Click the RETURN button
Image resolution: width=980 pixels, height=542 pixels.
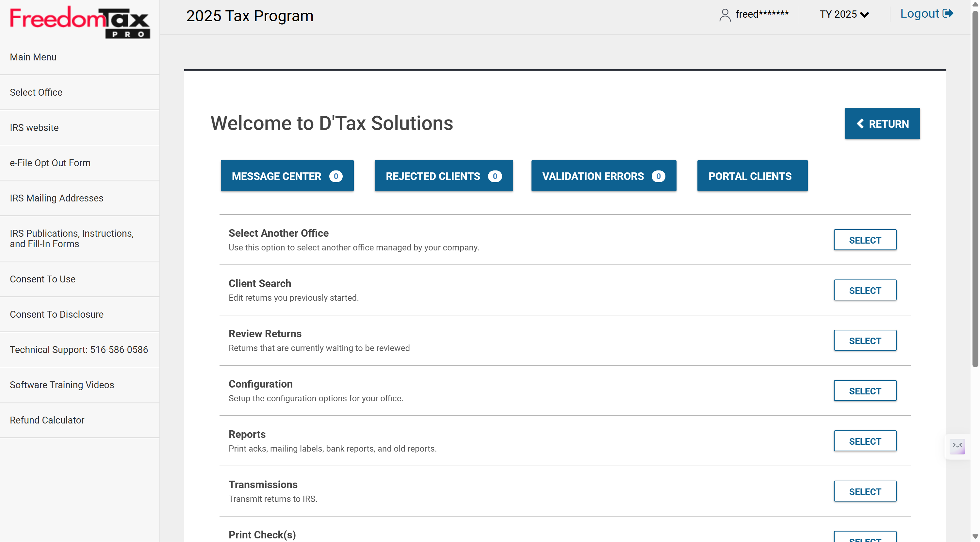882,124
